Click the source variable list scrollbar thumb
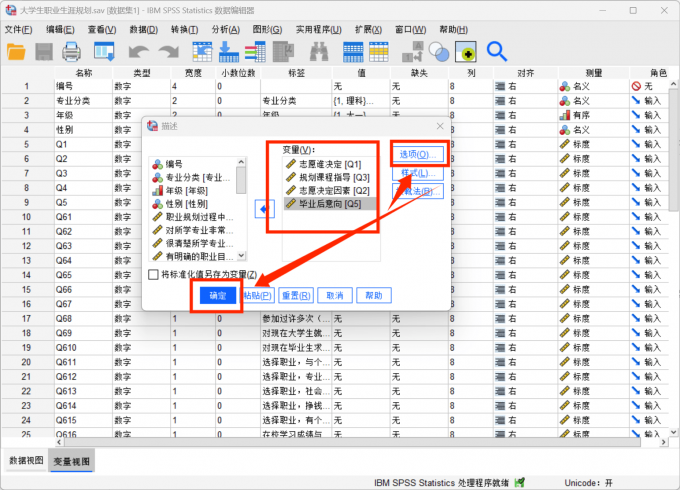The width and height of the screenshot is (680, 490). (x=241, y=180)
